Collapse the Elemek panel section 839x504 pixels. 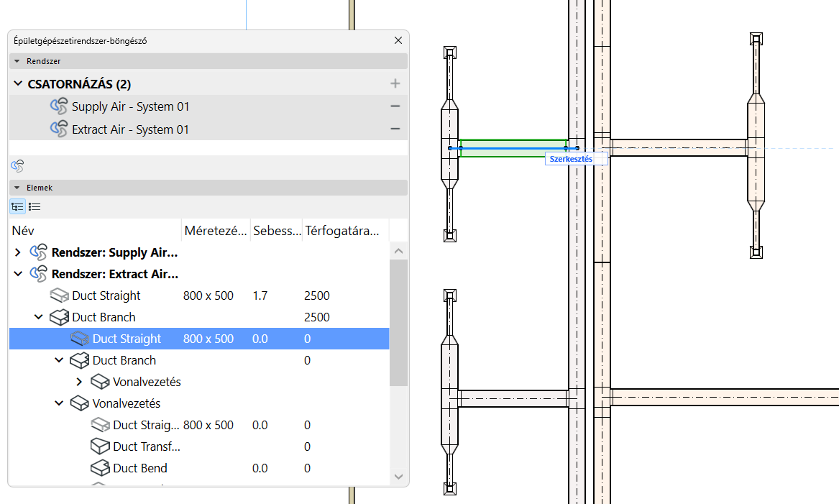click(17, 188)
